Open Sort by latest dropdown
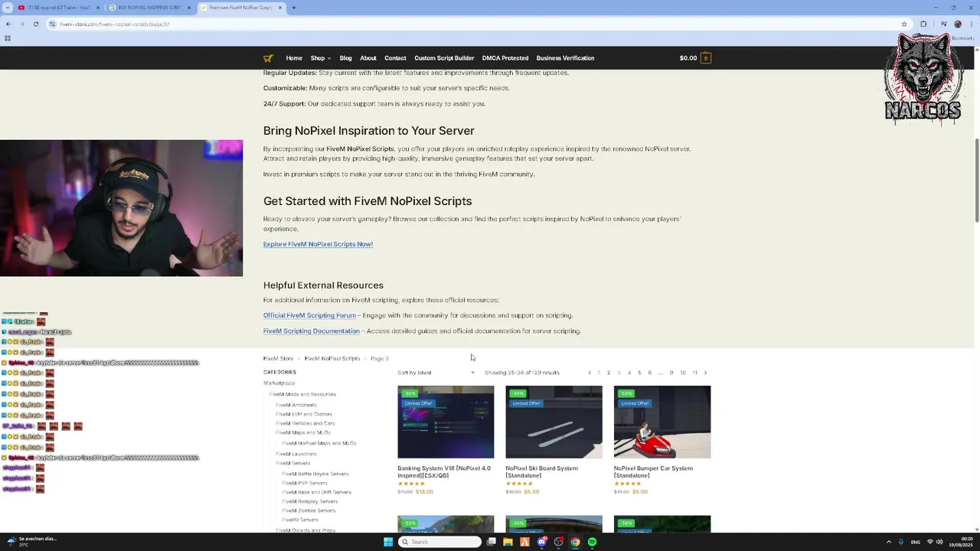This screenshot has height=551, width=980. (x=436, y=373)
